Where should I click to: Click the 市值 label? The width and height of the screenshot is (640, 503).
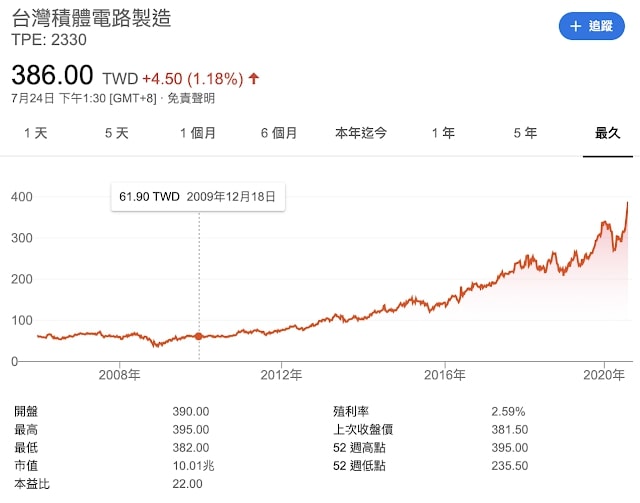coord(26,465)
